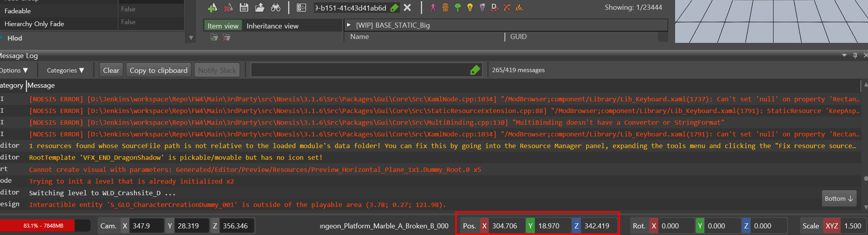868x235 pixels.
Task: Click the Pos. X red axis swatch
Action: 484,226
